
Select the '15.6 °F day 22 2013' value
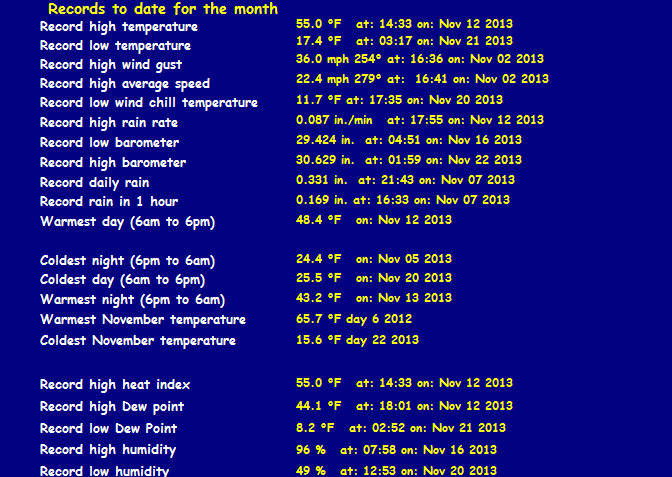(357, 340)
